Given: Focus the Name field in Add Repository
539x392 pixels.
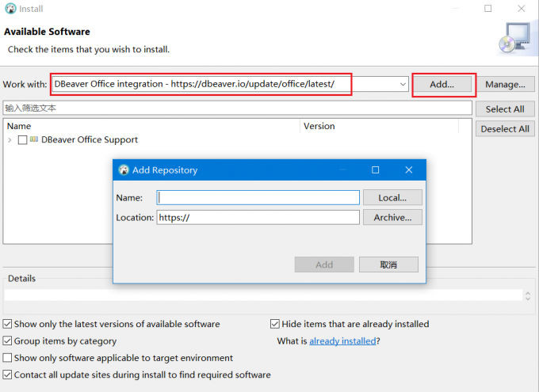Looking at the screenshot, I should [x=258, y=197].
